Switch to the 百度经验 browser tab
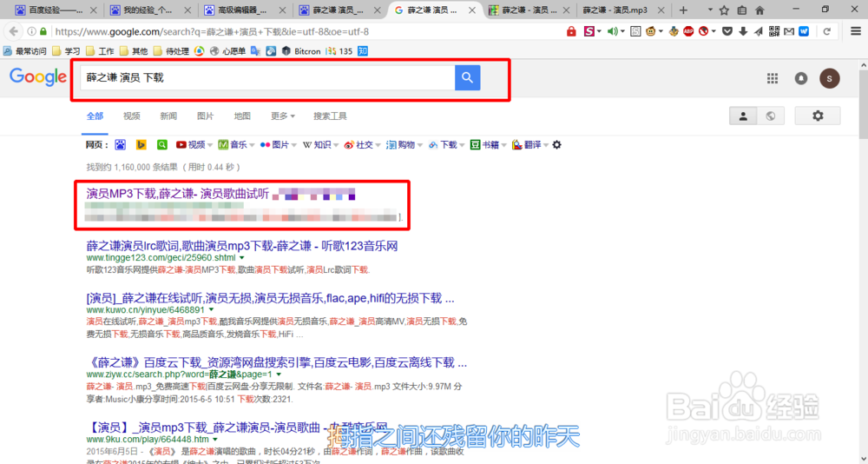Screen dimensions: 868x464 (56, 10)
